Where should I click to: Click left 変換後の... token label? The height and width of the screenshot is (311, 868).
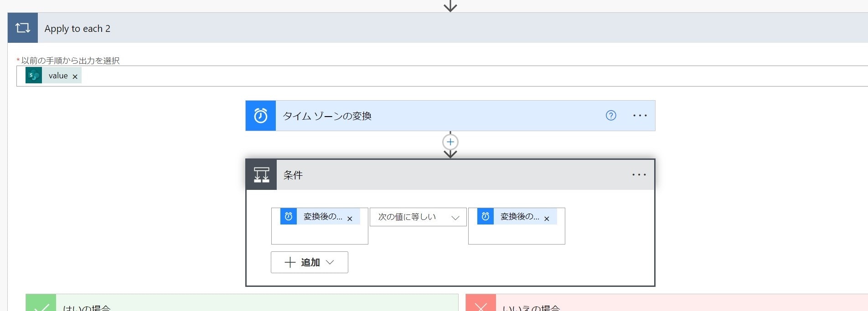[x=323, y=216]
